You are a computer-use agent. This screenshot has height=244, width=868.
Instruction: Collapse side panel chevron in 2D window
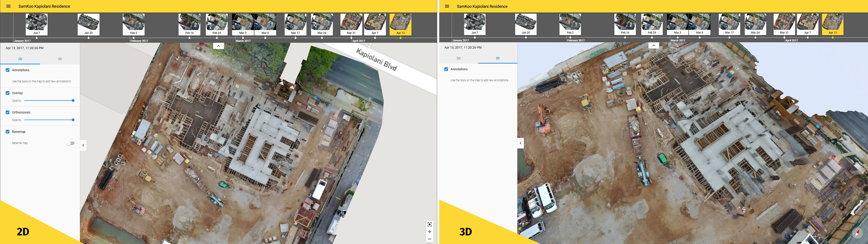pos(83,145)
